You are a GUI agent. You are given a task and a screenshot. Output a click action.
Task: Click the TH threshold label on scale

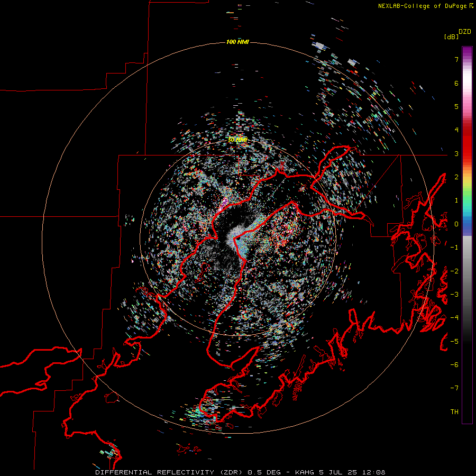pos(454,412)
